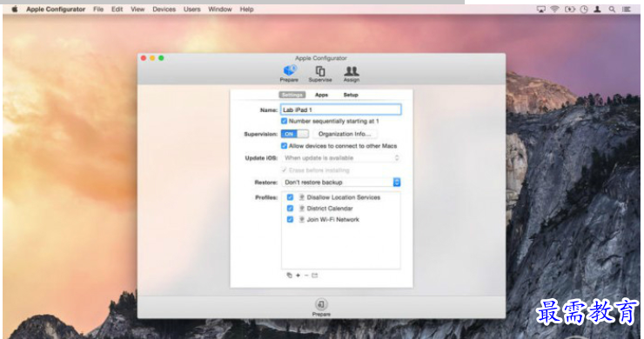Add a new profile with the plus icon
Screen dimensions: 644x339
point(299,276)
